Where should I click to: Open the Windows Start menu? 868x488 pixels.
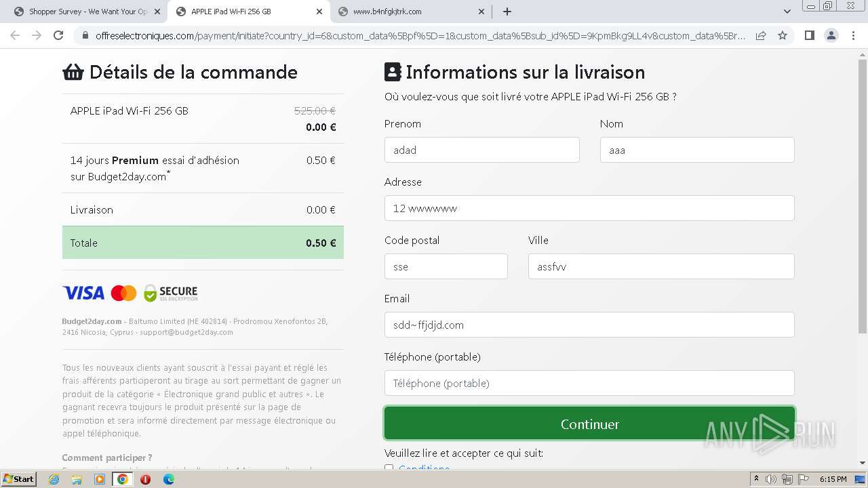tap(19, 479)
